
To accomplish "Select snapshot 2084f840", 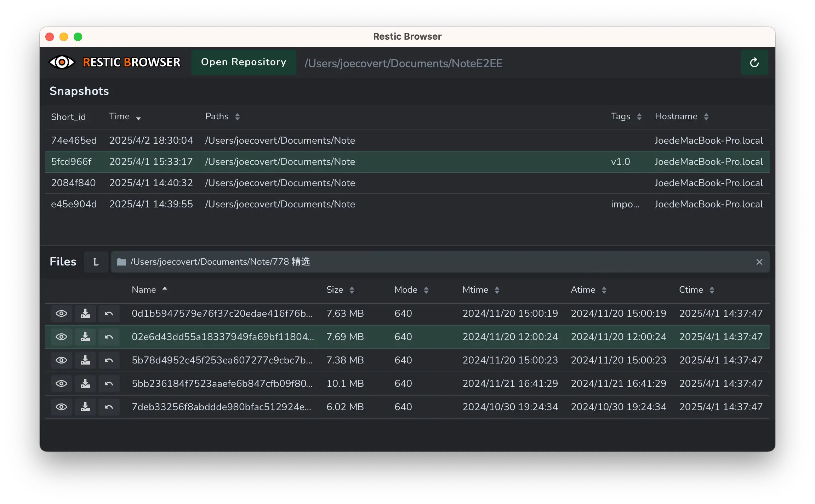I will [x=407, y=183].
